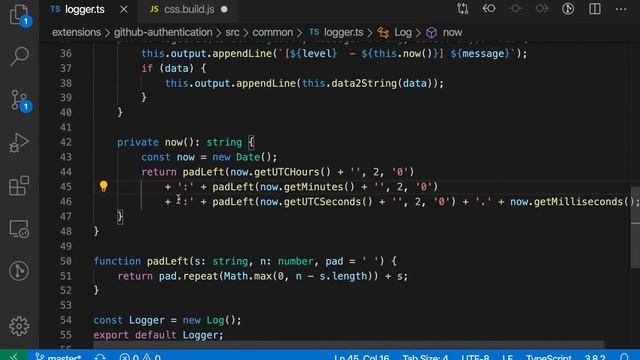Open errors and warnings count
Viewport: 640px width, 360px height.
140,356
